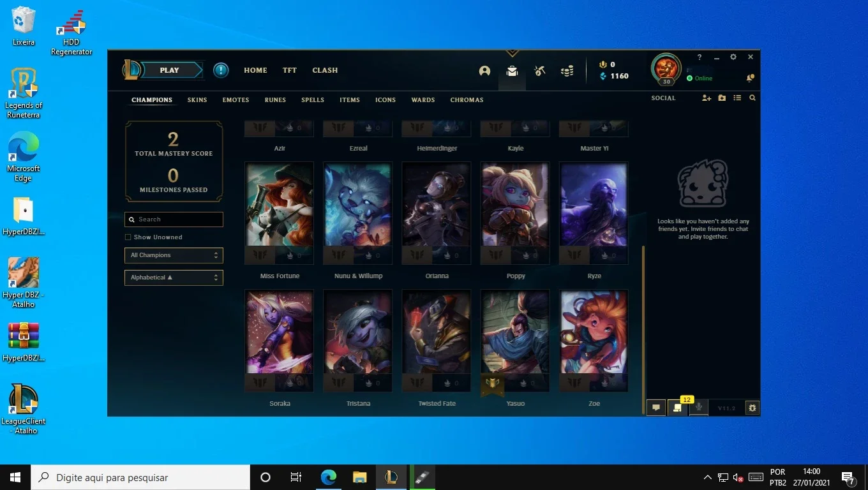
Task: Click the champion search field
Action: [x=174, y=219]
